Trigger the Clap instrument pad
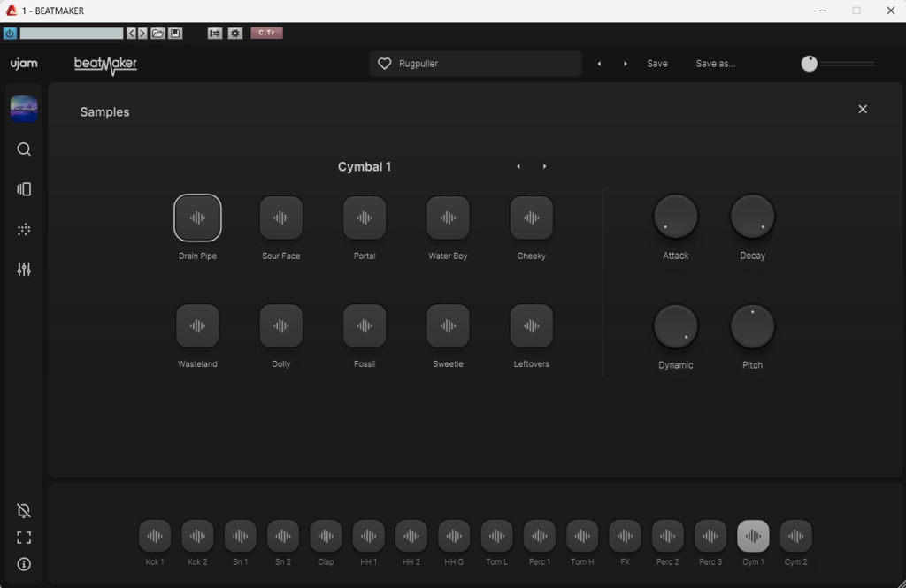This screenshot has width=906, height=588. coord(326,536)
